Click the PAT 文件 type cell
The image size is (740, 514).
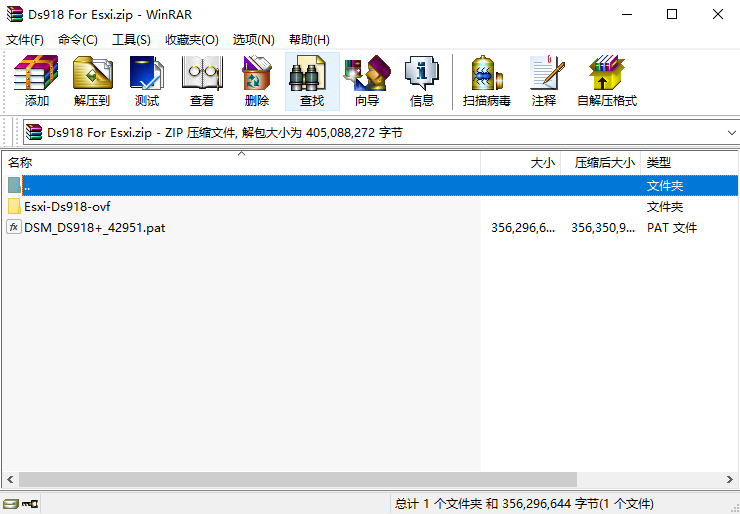(x=672, y=228)
